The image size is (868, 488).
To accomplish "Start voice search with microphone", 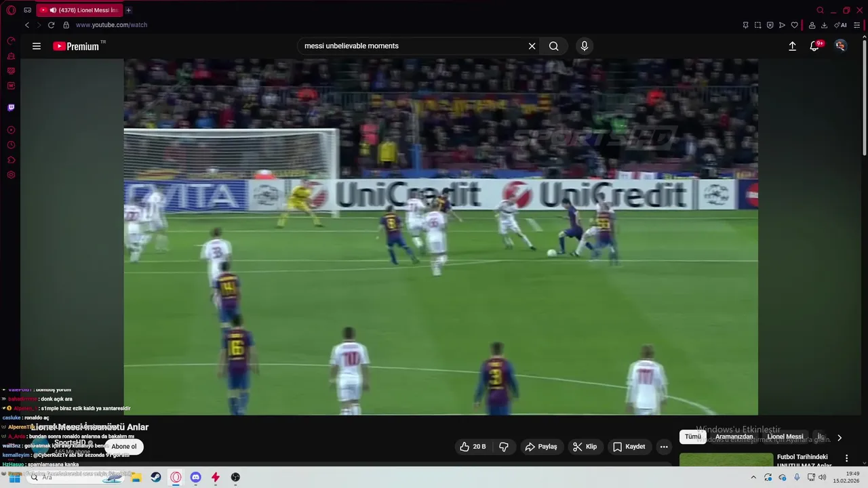I will (585, 46).
